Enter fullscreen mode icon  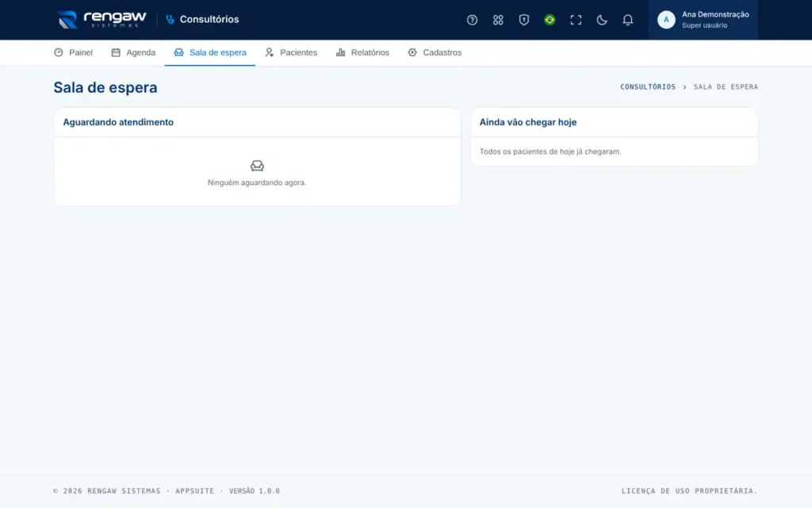(576, 20)
